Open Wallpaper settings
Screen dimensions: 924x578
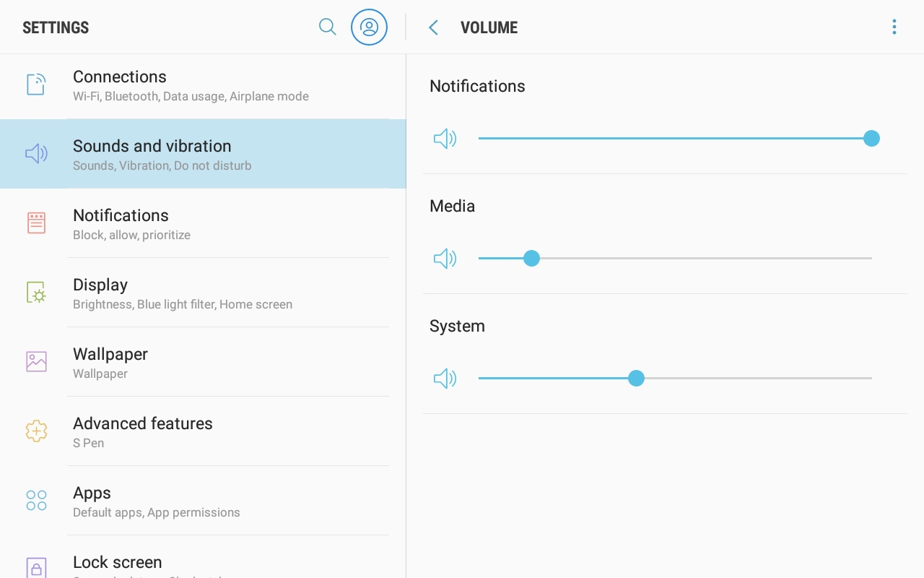(203, 362)
